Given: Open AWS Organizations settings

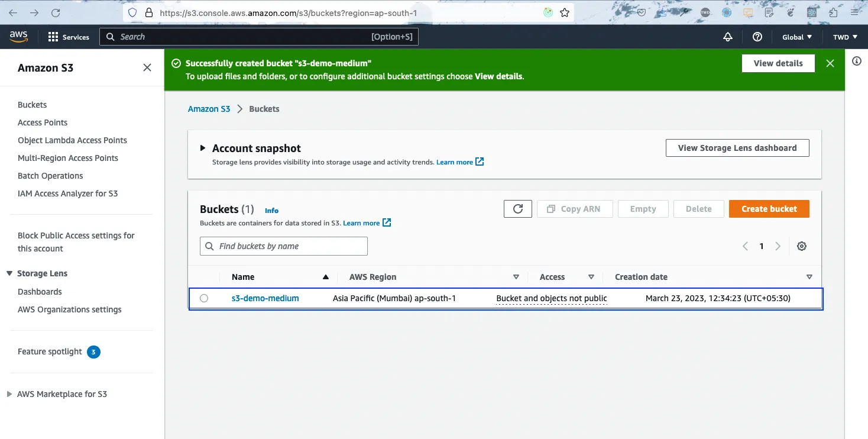Looking at the screenshot, I should (x=70, y=309).
